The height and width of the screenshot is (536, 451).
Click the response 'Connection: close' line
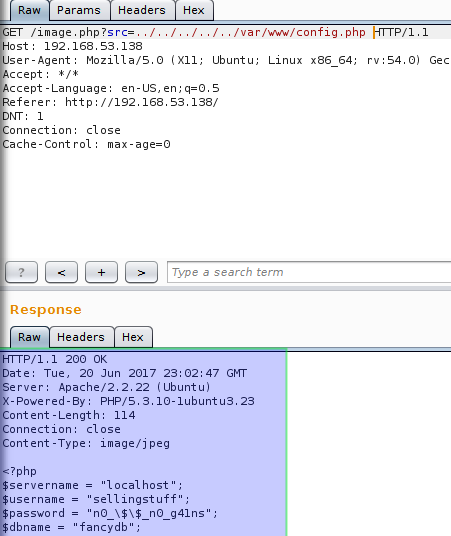pos(62,429)
